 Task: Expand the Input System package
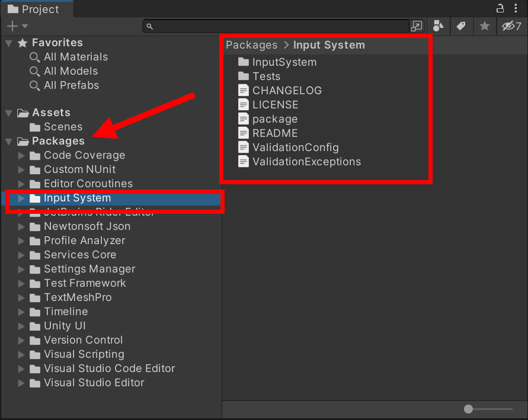pos(21,198)
